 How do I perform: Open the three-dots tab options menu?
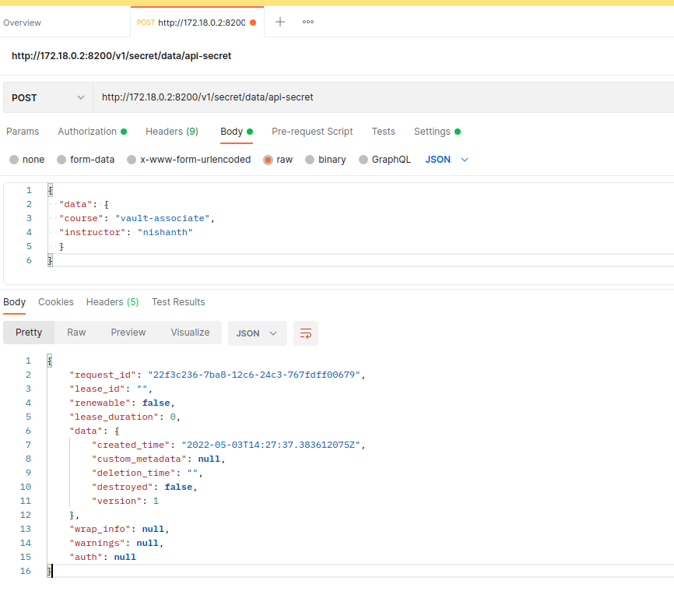(308, 22)
